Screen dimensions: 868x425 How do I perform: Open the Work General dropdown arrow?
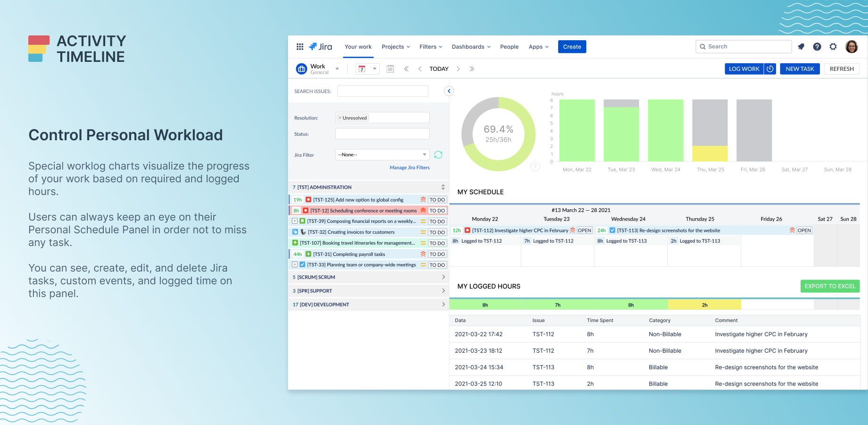337,69
